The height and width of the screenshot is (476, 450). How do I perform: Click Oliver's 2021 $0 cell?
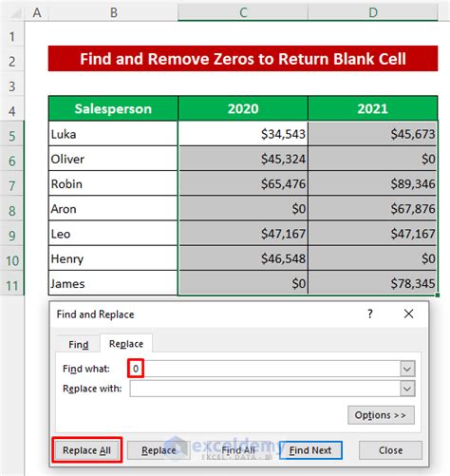(x=373, y=159)
